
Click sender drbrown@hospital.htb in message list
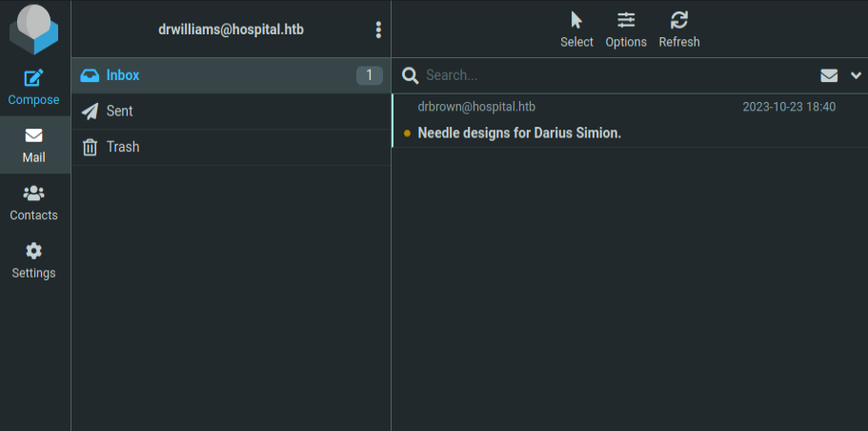[476, 107]
